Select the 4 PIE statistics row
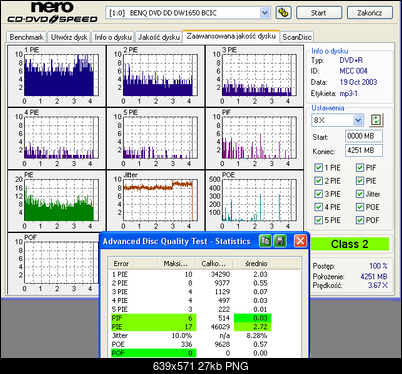 click(x=192, y=300)
